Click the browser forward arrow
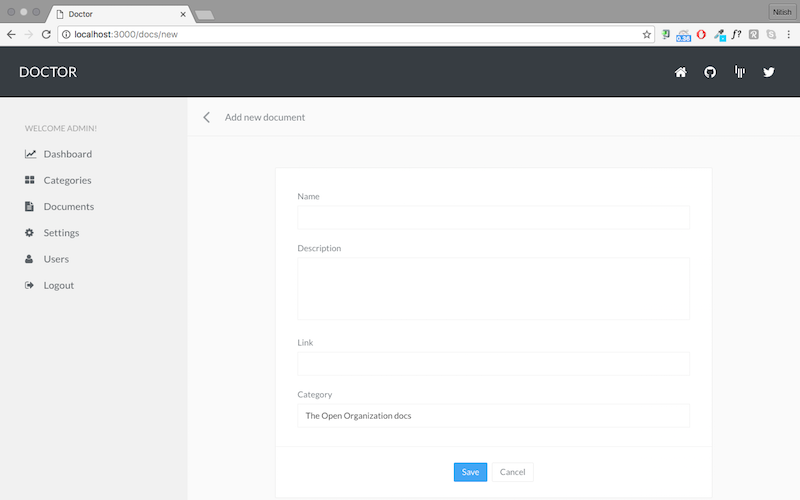Image resolution: width=800 pixels, height=500 pixels. click(29, 34)
